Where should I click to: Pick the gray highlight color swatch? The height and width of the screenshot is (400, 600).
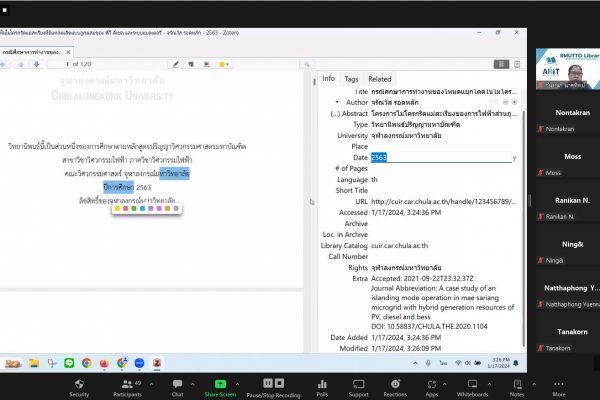(176, 209)
